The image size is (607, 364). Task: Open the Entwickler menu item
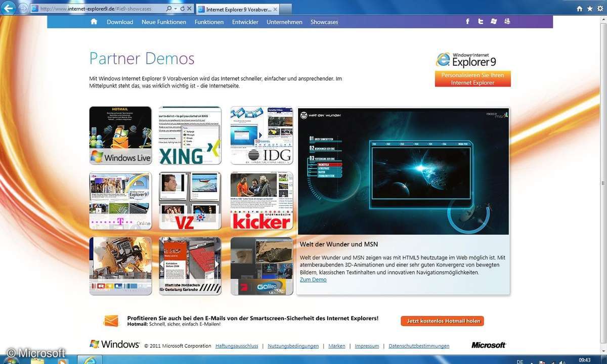tap(245, 22)
